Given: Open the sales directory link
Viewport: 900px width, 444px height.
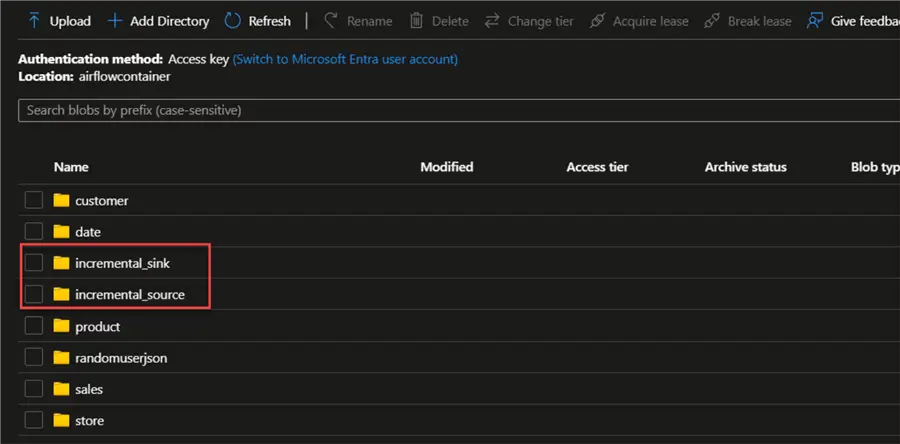Looking at the screenshot, I should click(x=89, y=389).
